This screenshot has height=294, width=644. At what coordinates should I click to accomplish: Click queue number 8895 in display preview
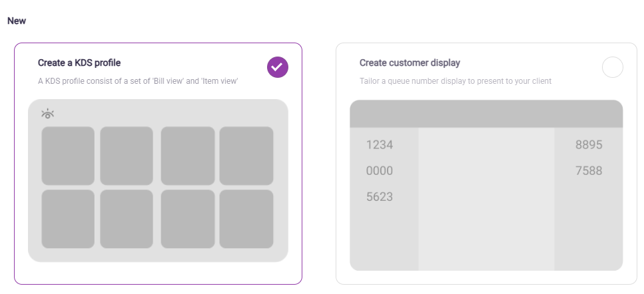tap(589, 145)
